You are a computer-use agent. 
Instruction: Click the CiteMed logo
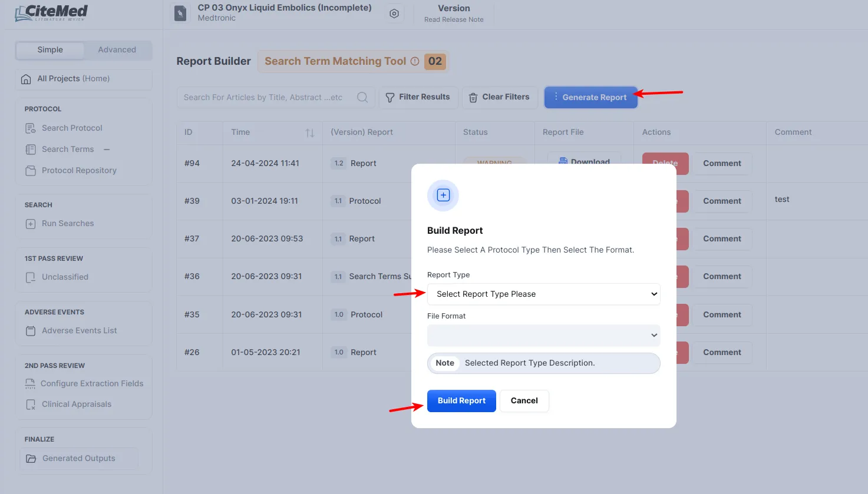click(51, 13)
